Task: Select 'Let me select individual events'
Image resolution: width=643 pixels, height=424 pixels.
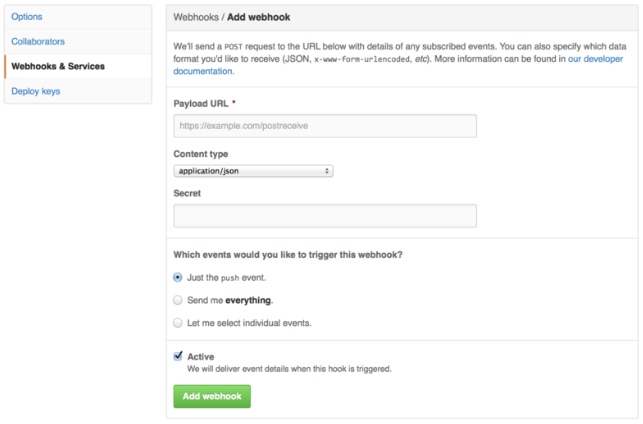Action: pyautogui.click(x=178, y=323)
